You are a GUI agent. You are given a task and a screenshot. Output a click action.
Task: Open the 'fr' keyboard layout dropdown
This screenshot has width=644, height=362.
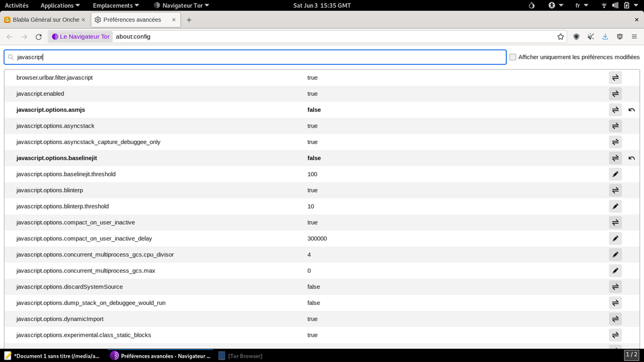(x=580, y=6)
